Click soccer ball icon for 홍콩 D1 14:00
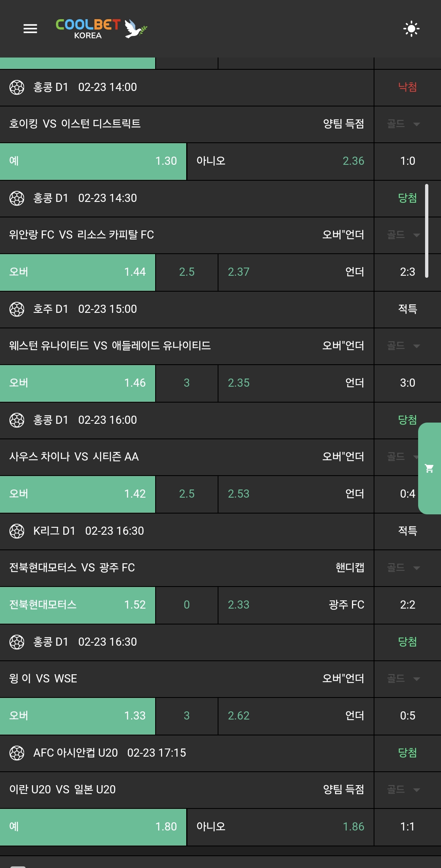This screenshot has width=441, height=868. pos(17,87)
